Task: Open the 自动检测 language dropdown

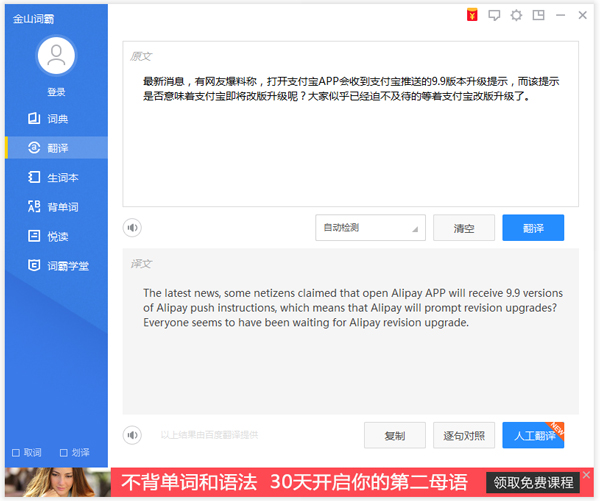Action: tap(370, 228)
